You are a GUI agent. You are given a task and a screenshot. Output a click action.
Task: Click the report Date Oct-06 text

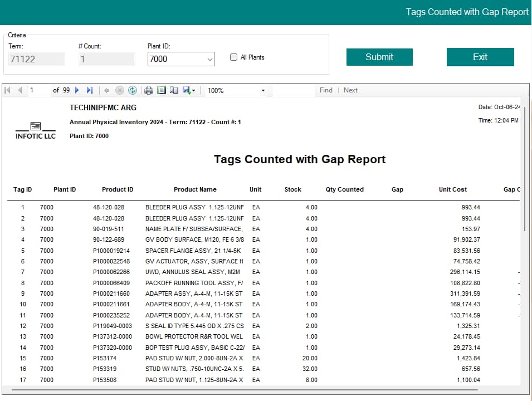499,107
